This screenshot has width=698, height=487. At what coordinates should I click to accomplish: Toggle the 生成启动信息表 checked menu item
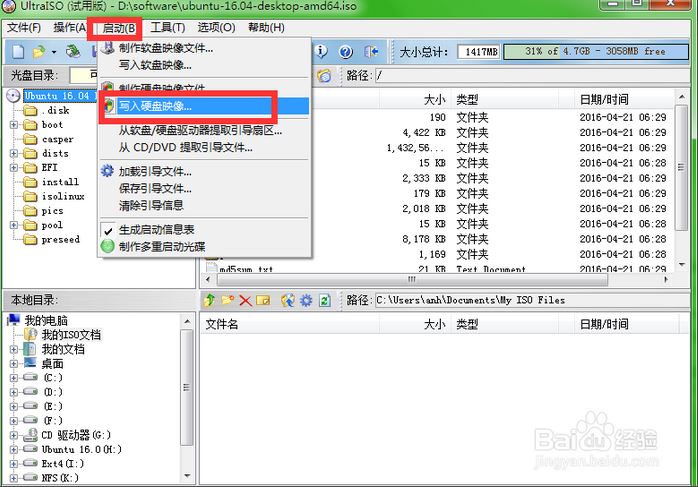[x=205, y=230]
